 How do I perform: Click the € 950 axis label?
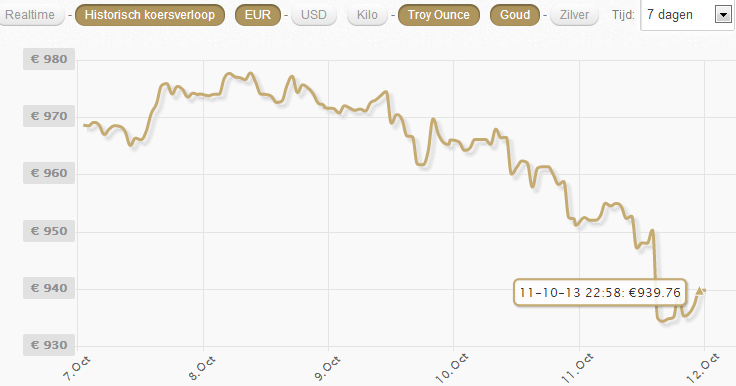tap(49, 231)
